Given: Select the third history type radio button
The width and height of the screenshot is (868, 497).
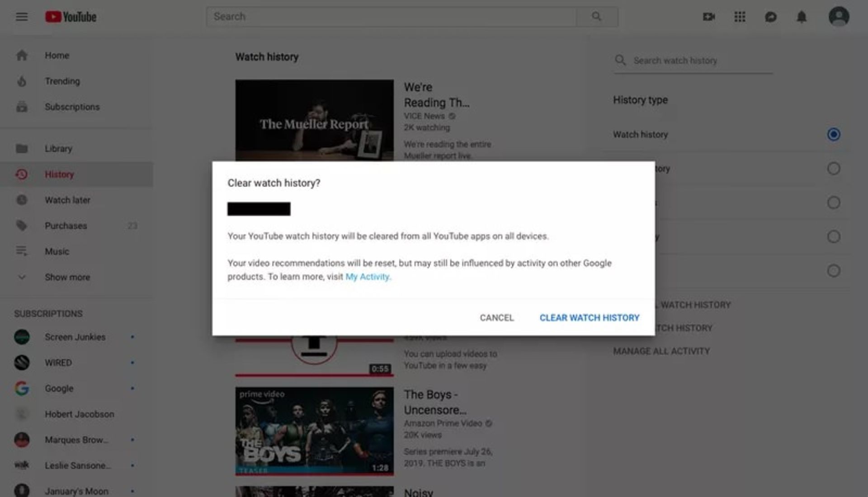Looking at the screenshot, I should coord(834,202).
